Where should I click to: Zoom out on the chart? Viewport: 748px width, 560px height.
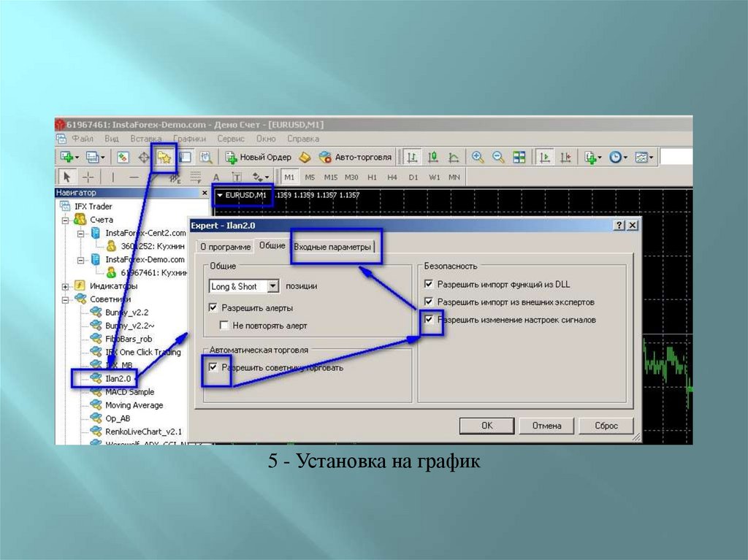click(x=498, y=157)
